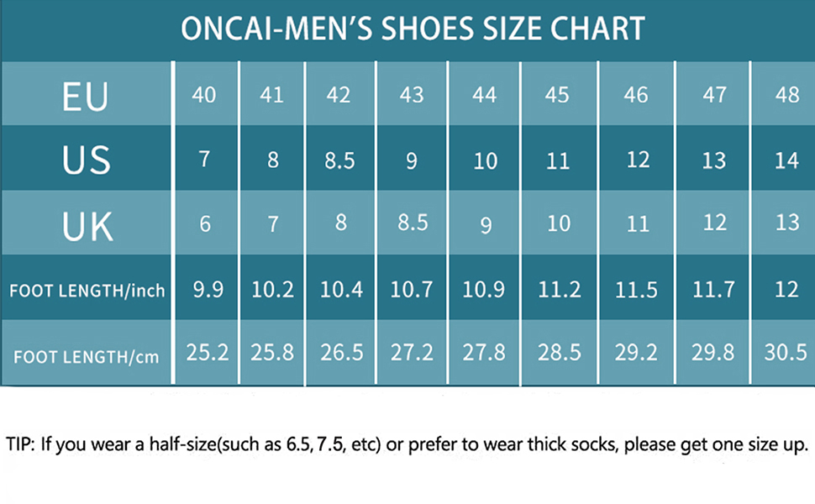Select the 11.2 inch foot length cell

[x=559, y=290]
